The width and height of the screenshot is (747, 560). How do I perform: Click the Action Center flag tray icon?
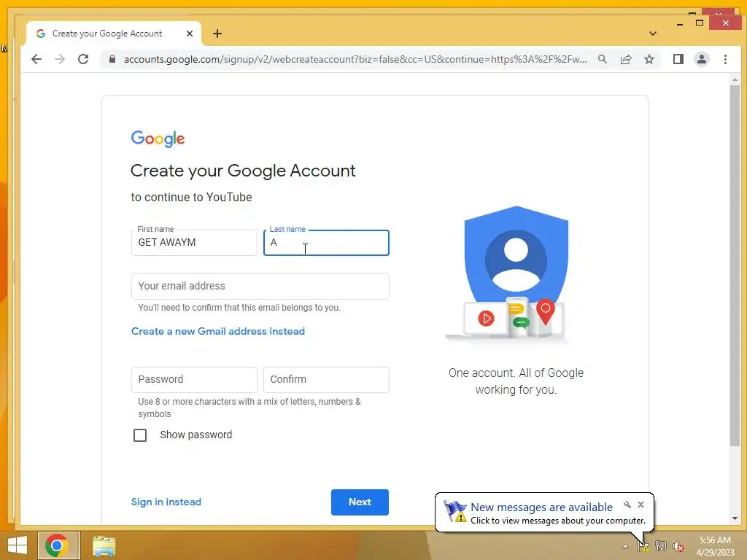[x=643, y=546]
